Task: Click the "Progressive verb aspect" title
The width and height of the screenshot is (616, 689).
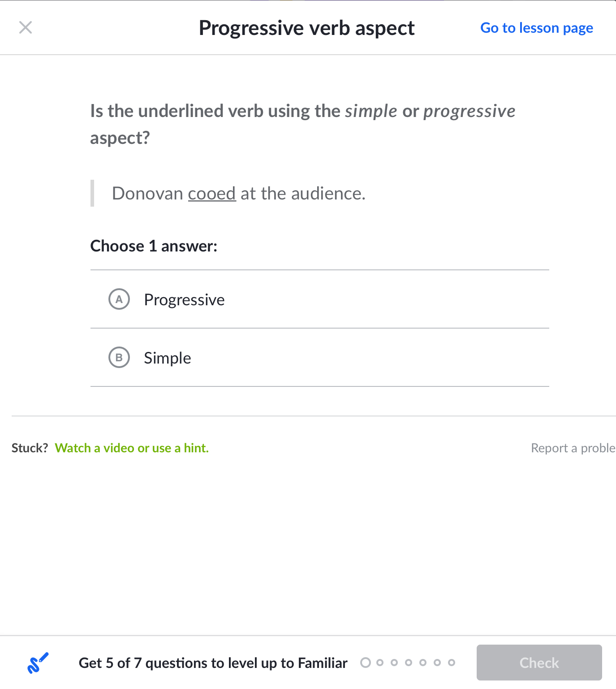Action: tap(307, 28)
